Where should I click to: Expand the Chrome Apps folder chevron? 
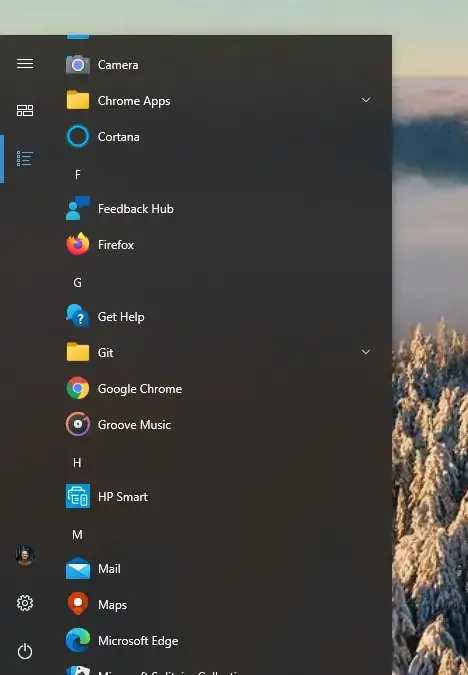tap(366, 100)
